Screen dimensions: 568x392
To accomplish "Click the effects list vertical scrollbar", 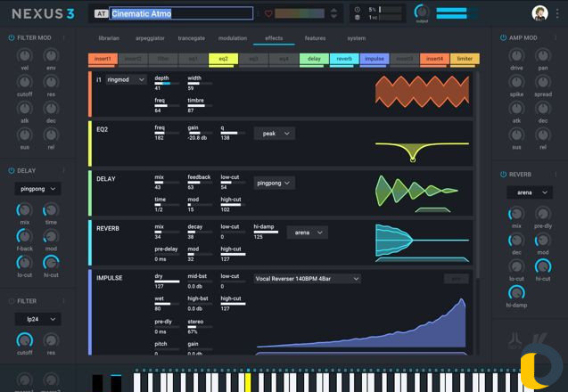I will [x=477, y=174].
